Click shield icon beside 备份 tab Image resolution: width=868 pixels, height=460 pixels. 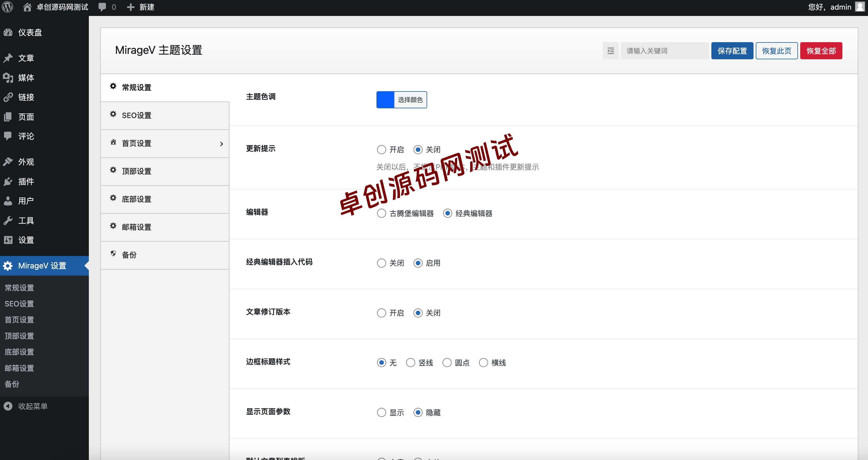[113, 254]
